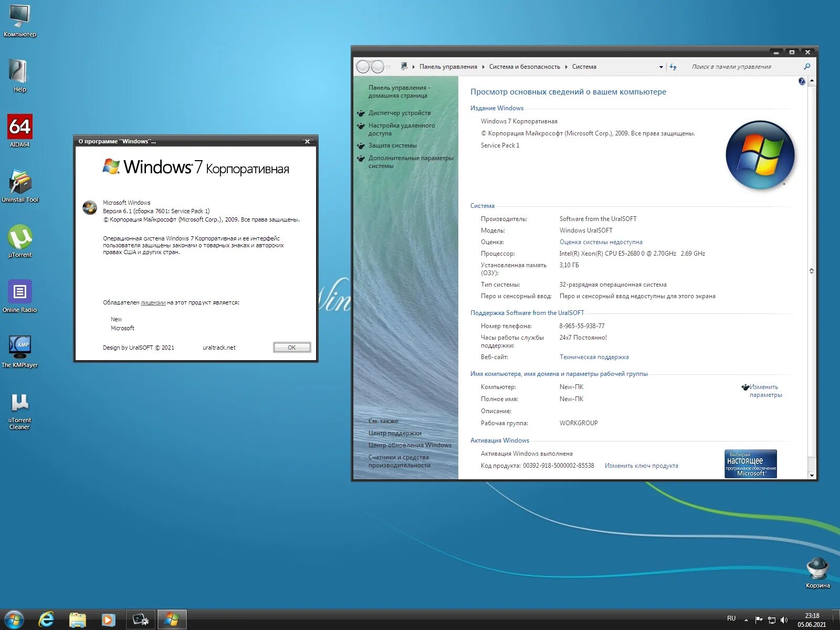Click Изменить ключ продукта link

click(641, 466)
